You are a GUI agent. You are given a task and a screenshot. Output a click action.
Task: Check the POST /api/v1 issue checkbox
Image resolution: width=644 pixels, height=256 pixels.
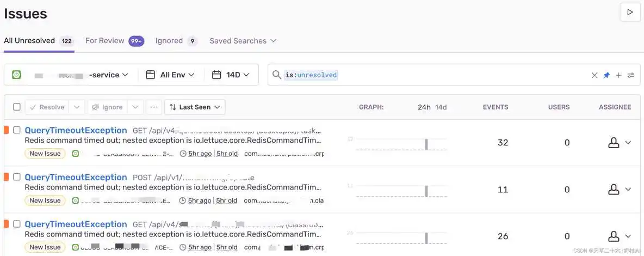click(x=17, y=177)
